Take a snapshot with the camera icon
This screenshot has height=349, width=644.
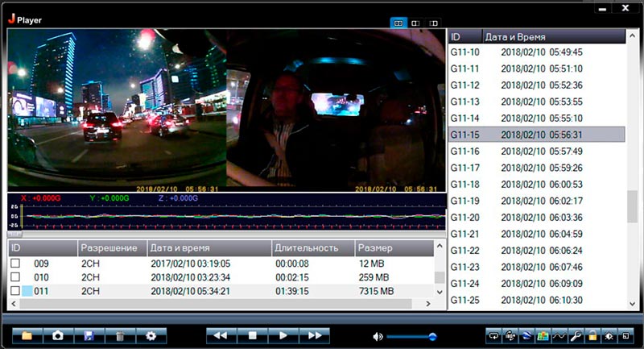[58, 335]
